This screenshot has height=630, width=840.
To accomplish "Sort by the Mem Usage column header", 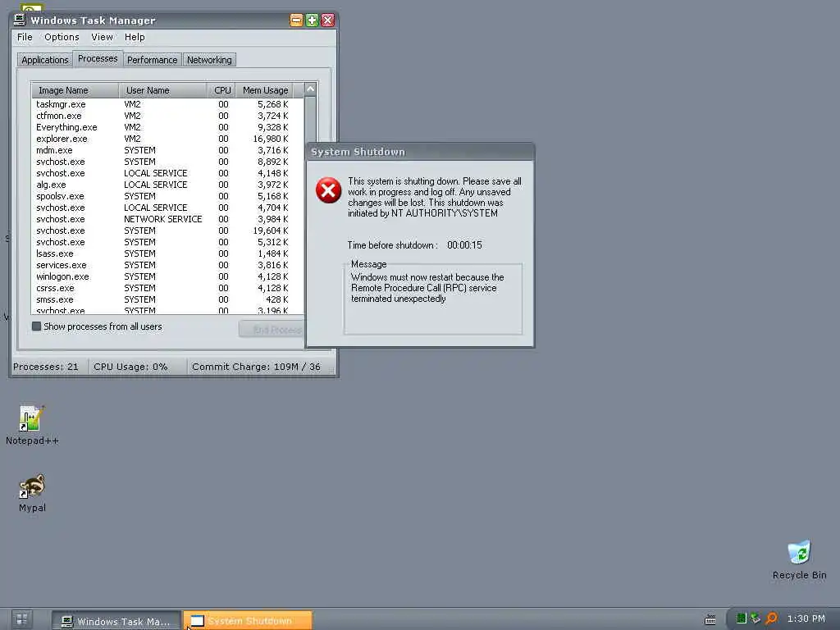I will click(265, 90).
